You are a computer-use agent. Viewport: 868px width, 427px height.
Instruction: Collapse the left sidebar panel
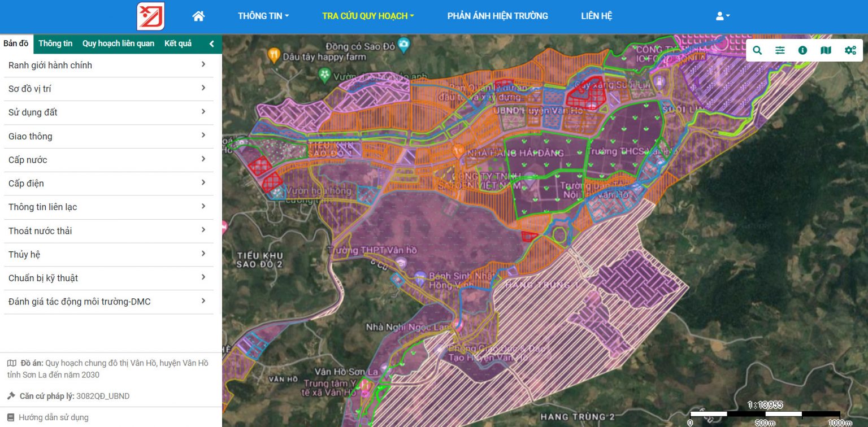(212, 43)
